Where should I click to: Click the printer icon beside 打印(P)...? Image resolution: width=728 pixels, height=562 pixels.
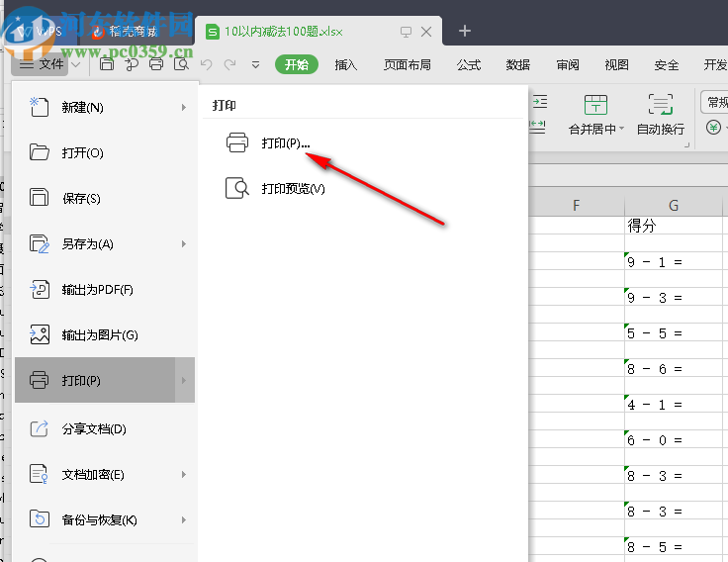click(x=237, y=142)
